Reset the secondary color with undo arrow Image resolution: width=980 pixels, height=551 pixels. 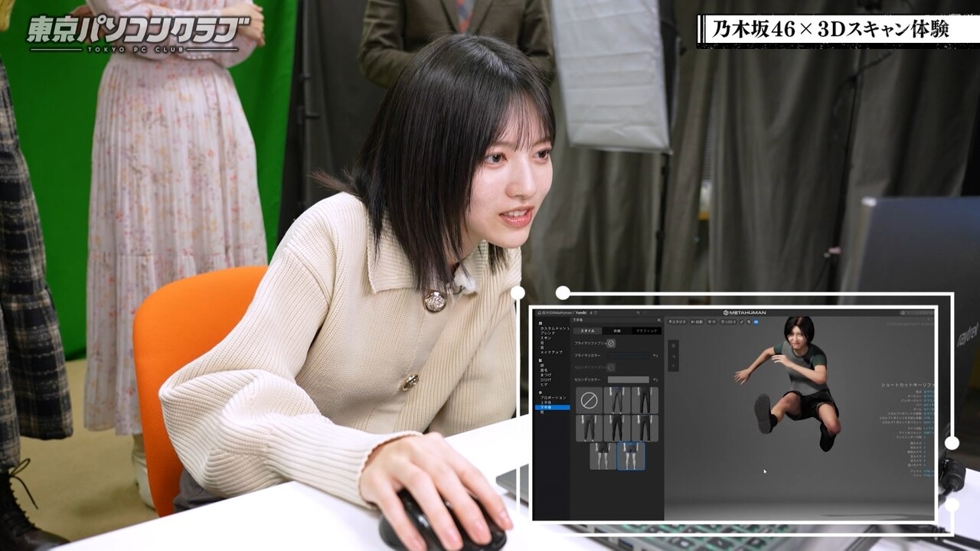click(x=655, y=380)
